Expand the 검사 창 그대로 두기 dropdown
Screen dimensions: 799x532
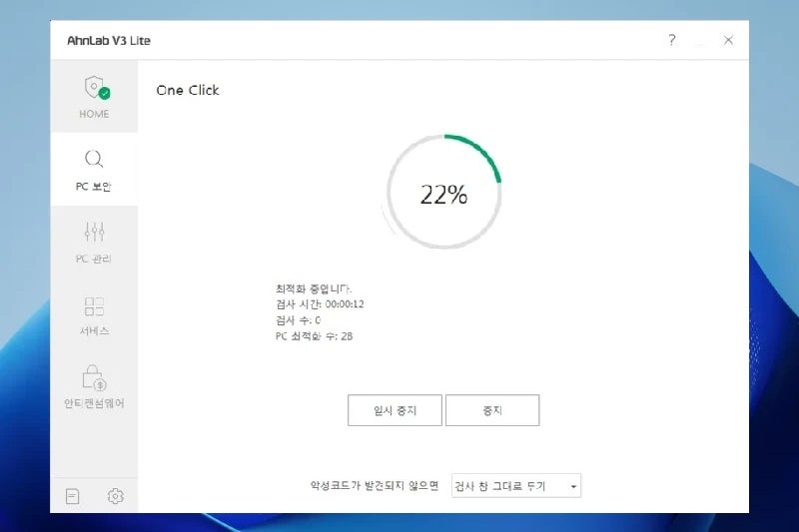[x=516, y=486]
